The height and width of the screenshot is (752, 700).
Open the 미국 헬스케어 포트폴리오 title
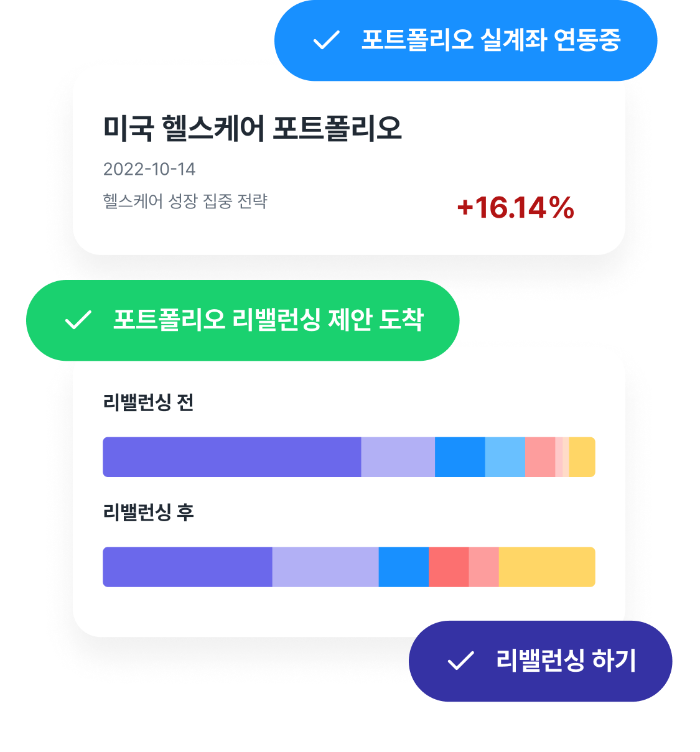click(252, 128)
